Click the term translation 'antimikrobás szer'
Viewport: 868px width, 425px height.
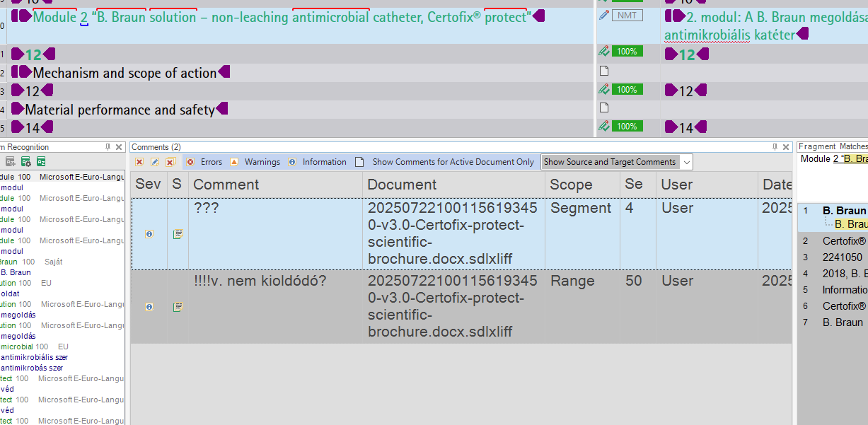pyautogui.click(x=31, y=368)
